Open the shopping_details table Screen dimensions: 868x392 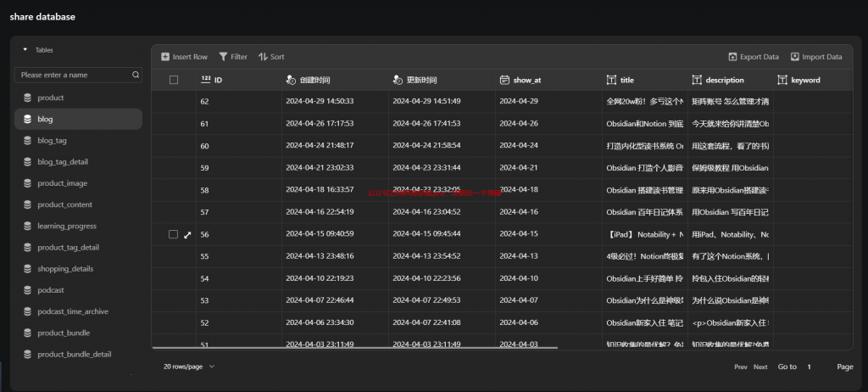(x=64, y=269)
